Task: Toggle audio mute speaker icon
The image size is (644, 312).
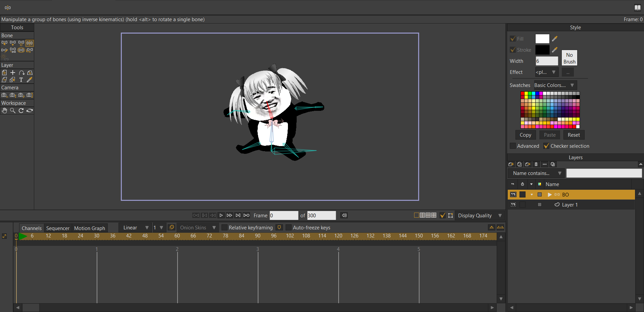Action: 344,215
